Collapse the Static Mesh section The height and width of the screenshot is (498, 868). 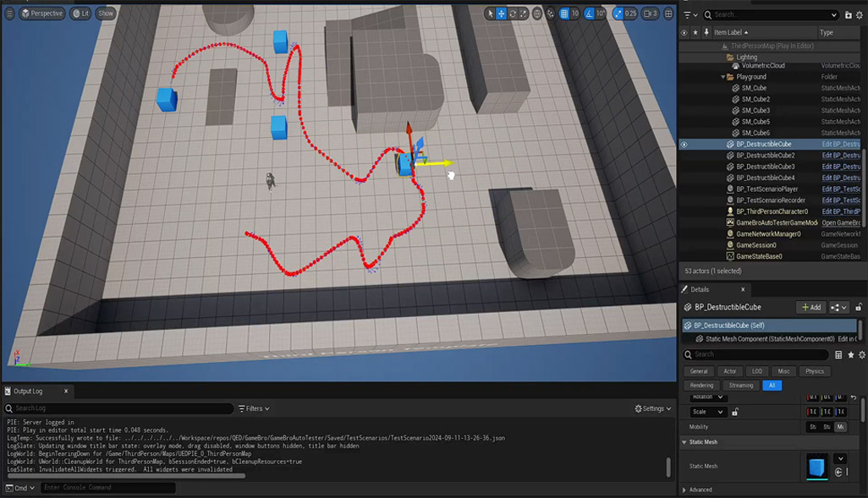(x=684, y=442)
